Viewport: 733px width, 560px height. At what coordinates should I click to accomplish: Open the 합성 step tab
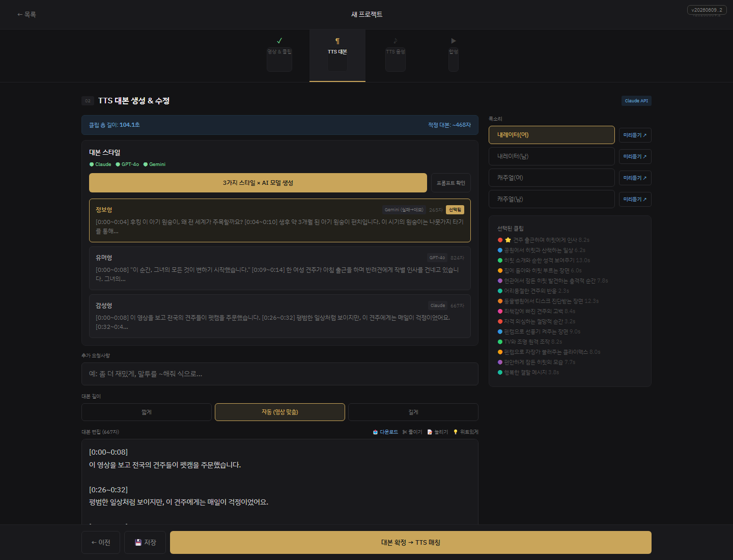454,55
